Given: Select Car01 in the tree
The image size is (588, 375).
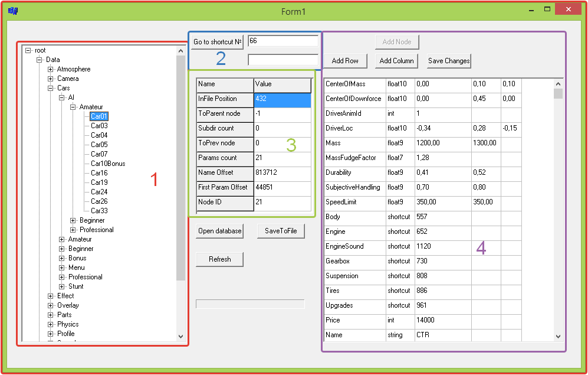Looking at the screenshot, I should pos(99,116).
